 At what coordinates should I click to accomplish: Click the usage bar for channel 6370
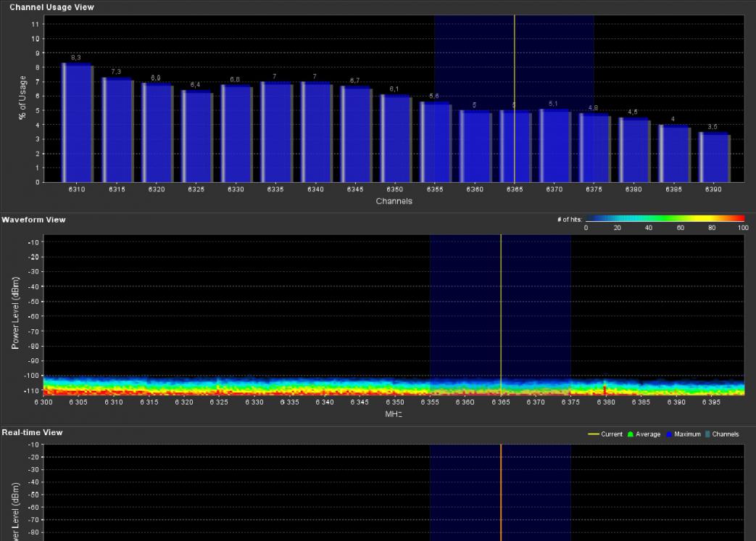(x=555, y=146)
